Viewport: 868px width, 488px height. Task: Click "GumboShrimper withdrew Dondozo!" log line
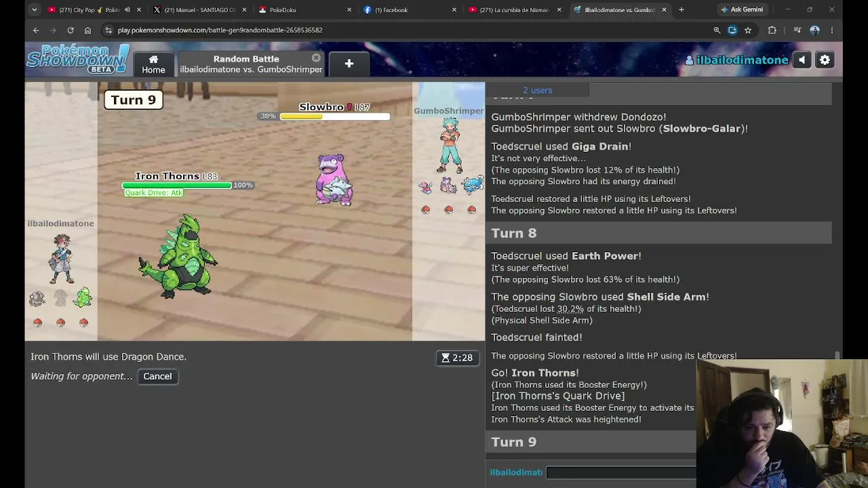[x=578, y=117]
